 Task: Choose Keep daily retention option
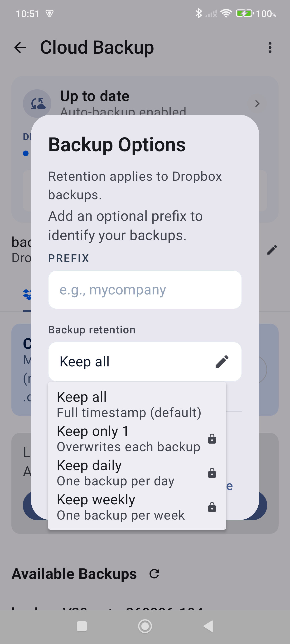[x=129, y=473]
